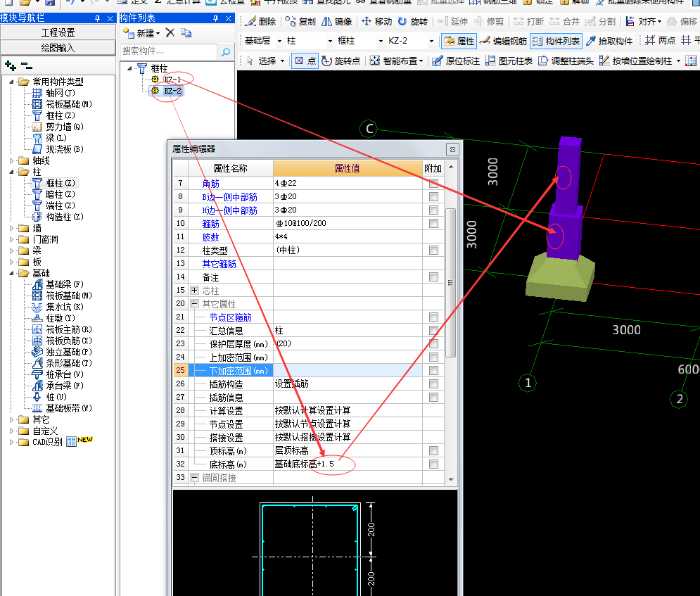700x596 pixels.
Task: Click the 原位标注 in-place annotation tool
Action: click(456, 61)
